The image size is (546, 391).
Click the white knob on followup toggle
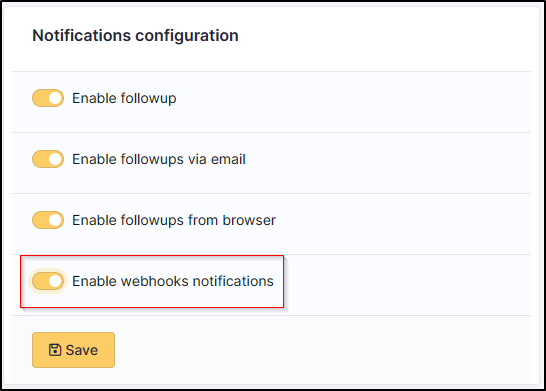click(x=55, y=98)
